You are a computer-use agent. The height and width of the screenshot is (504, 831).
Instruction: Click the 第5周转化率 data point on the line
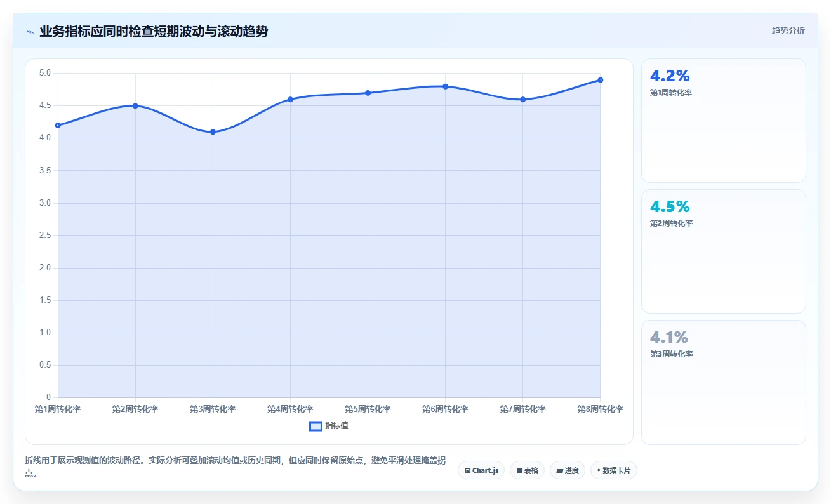[368, 93]
